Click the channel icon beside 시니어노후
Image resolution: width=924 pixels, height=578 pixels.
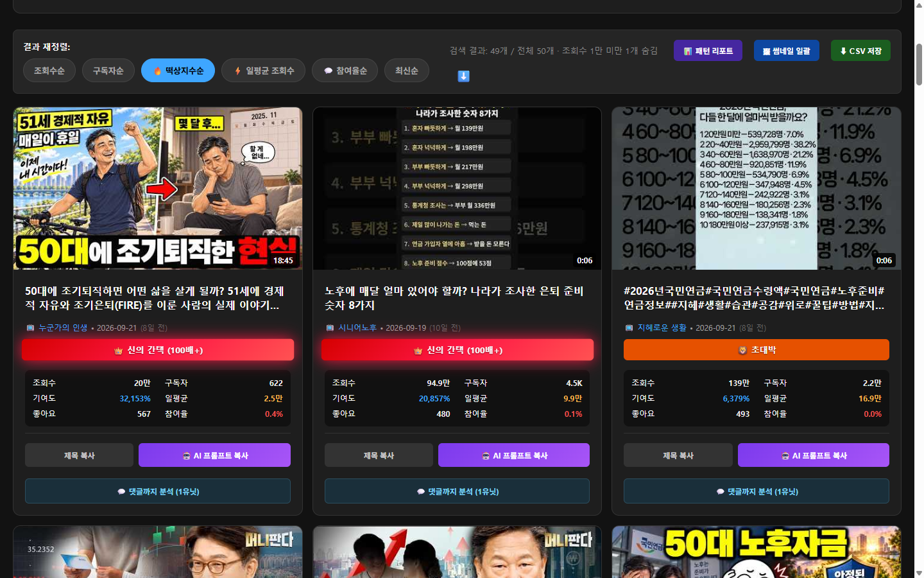tap(330, 328)
